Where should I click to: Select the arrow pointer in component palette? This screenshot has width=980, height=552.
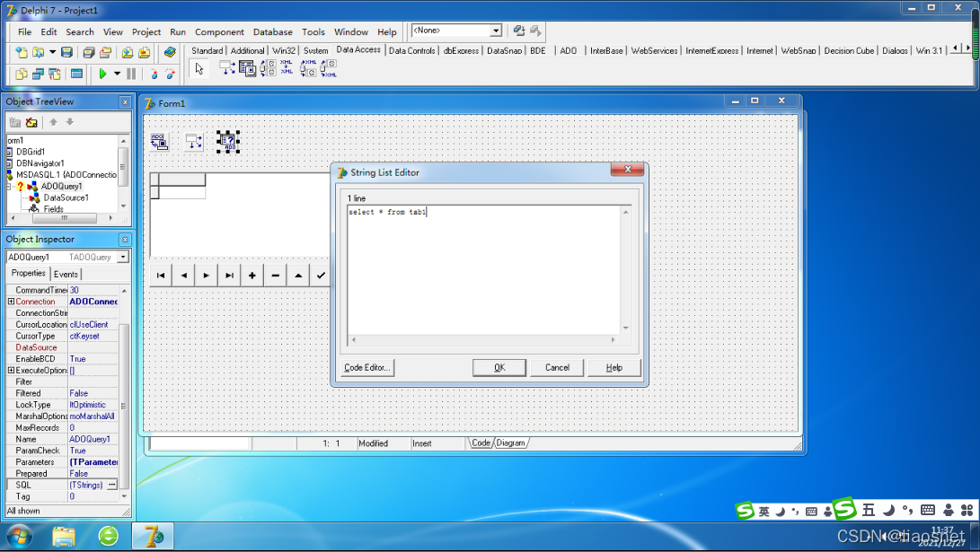click(x=199, y=68)
